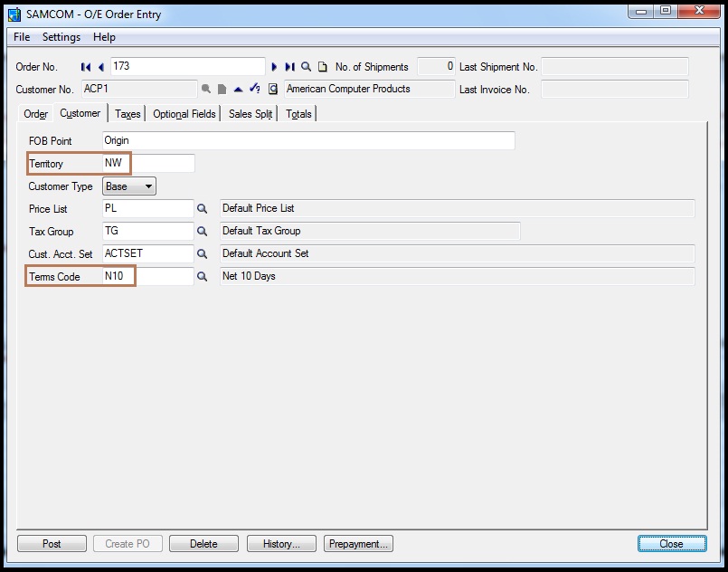This screenshot has width=728, height=572.
Task: Focus the Terms Code field
Action: pyautogui.click(x=147, y=276)
